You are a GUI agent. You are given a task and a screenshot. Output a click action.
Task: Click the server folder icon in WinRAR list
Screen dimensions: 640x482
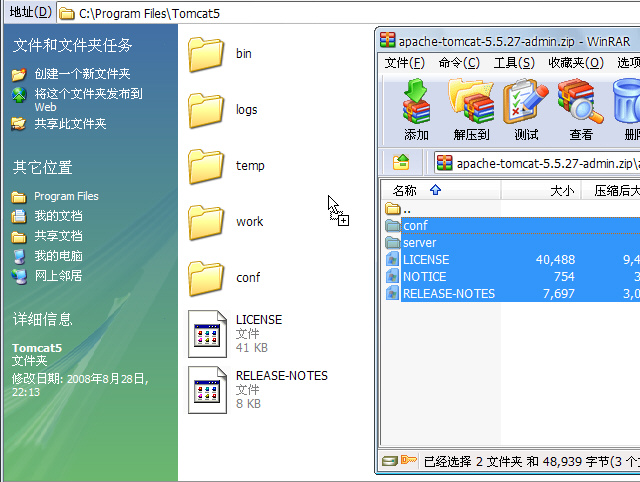[x=393, y=243]
